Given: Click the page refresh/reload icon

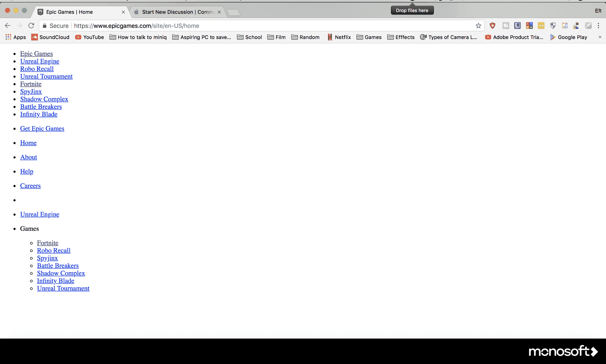Looking at the screenshot, I should click(31, 26).
